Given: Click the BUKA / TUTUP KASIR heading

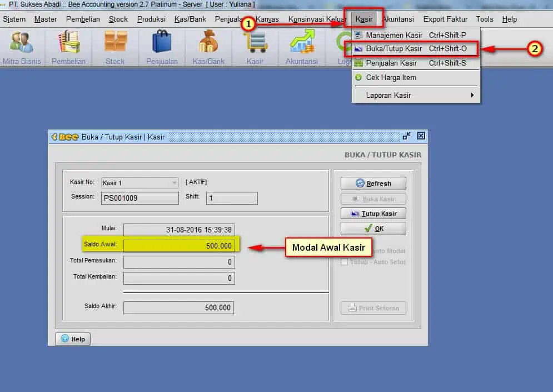Looking at the screenshot, I should coord(383,155).
